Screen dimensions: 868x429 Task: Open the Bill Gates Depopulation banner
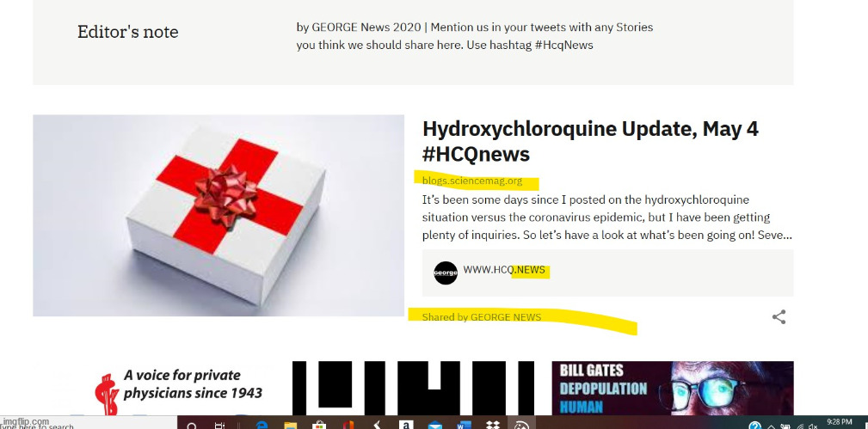pos(673,388)
